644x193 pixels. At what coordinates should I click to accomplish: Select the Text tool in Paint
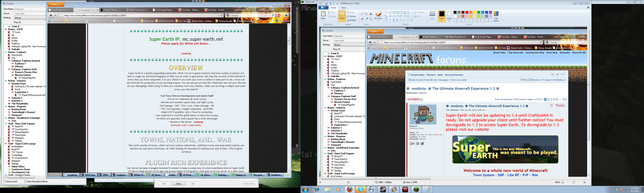click(371, 14)
